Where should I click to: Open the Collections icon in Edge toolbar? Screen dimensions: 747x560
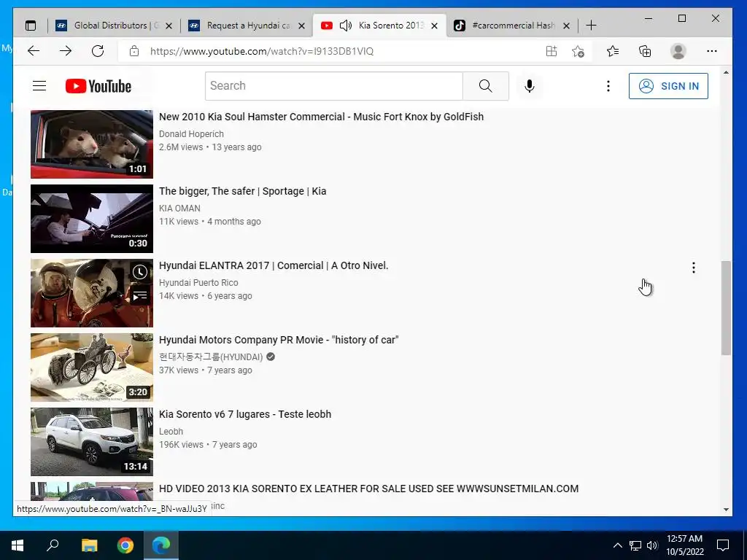tap(645, 51)
